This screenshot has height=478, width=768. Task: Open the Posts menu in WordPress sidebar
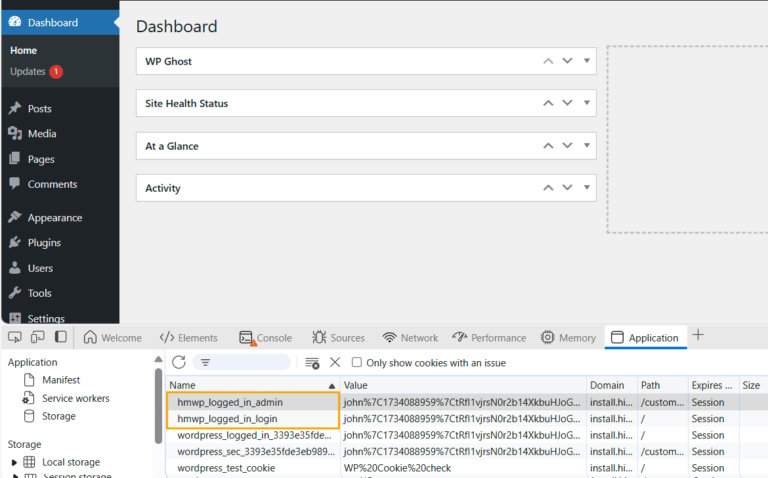39,108
